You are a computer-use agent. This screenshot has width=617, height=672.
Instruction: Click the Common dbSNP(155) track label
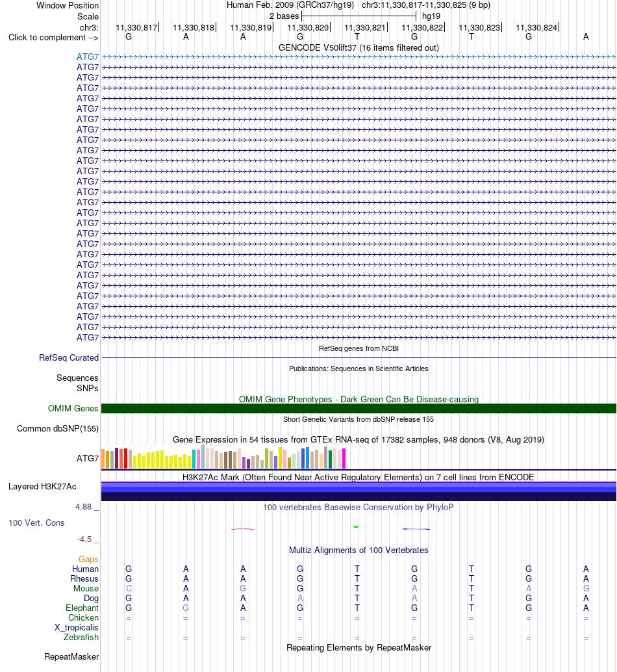point(58,428)
